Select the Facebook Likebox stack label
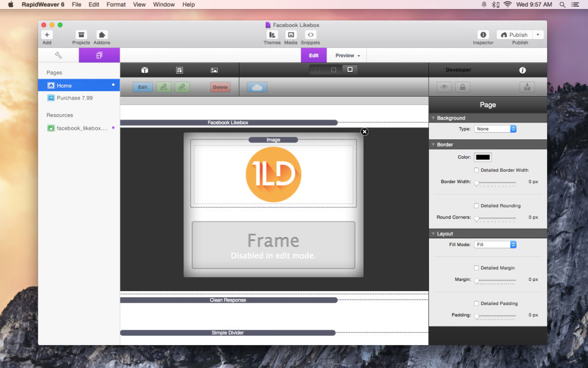588x368 pixels. 229,122
